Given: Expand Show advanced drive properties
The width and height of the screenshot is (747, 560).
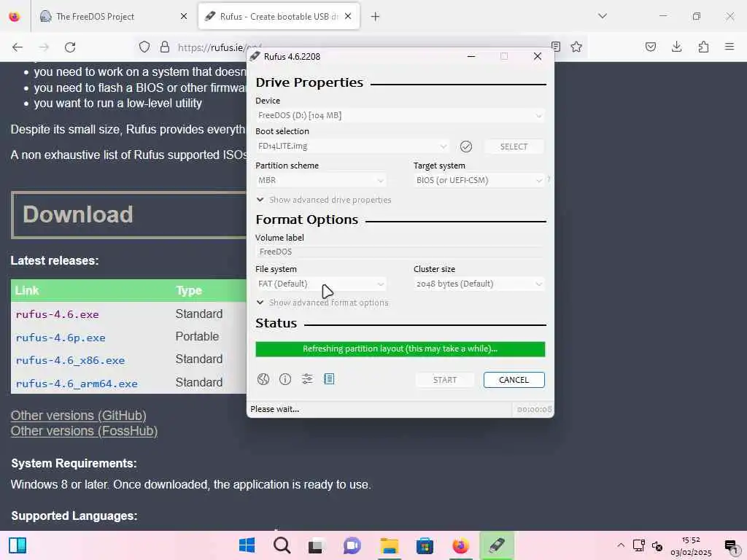Looking at the screenshot, I should (x=324, y=200).
